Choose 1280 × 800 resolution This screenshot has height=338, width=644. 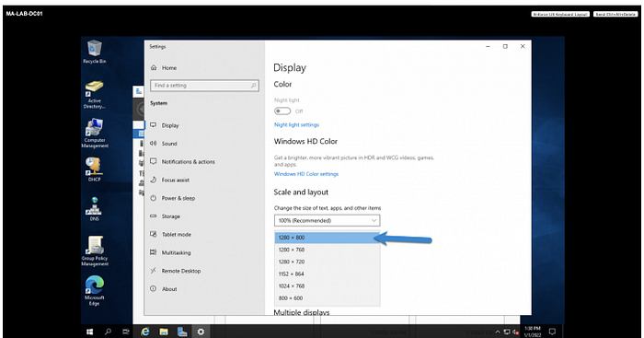pos(327,238)
